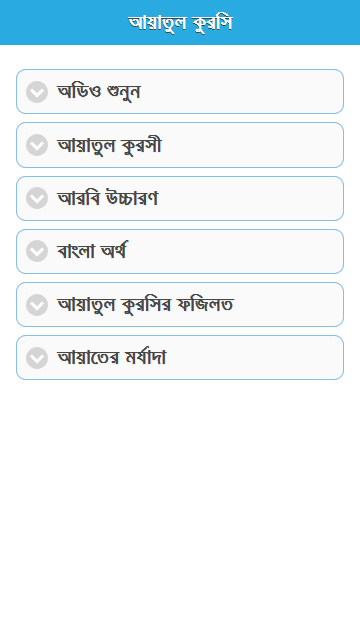Viewport: 360px width, 640px height.
Task: Select the অডিও শুনুন label text
Action: point(99,92)
